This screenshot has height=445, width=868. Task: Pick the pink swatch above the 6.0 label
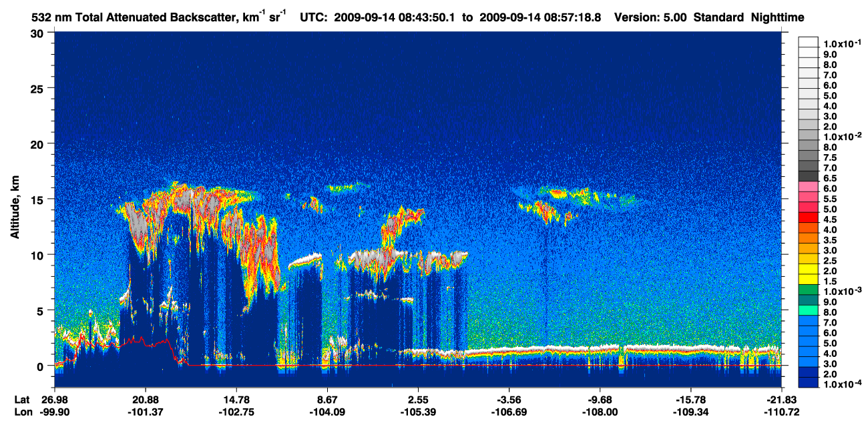[x=809, y=186]
